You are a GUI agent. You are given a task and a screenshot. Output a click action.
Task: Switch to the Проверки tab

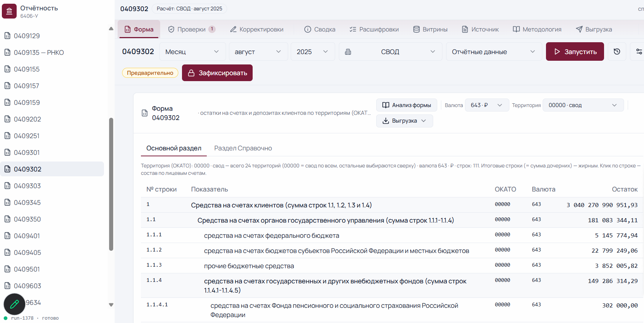pyautogui.click(x=192, y=29)
